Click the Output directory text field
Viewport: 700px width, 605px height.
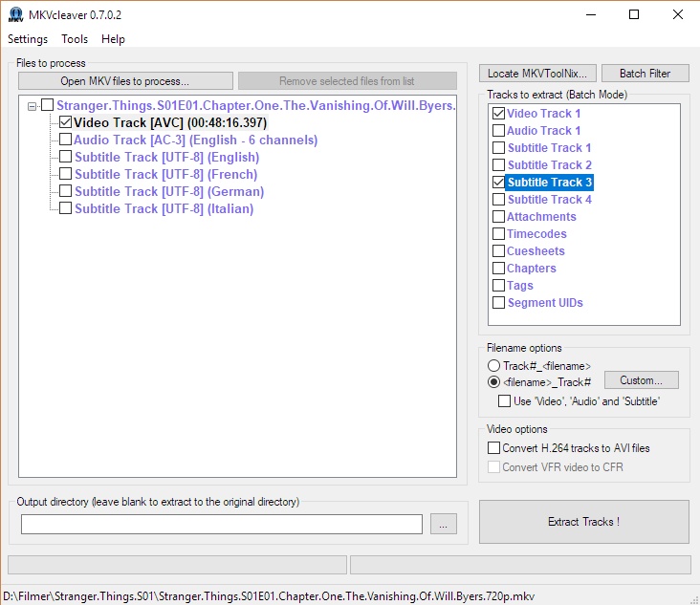pos(222,524)
